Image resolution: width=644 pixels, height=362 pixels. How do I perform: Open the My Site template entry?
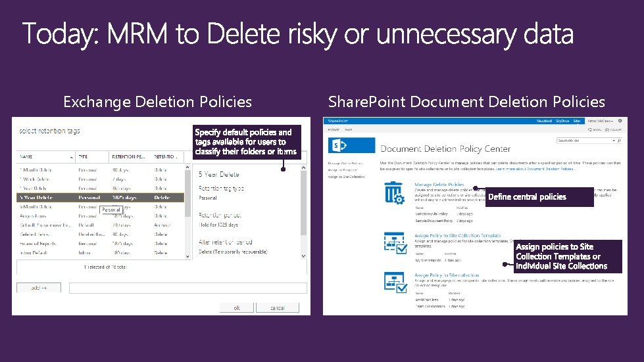pos(428,260)
